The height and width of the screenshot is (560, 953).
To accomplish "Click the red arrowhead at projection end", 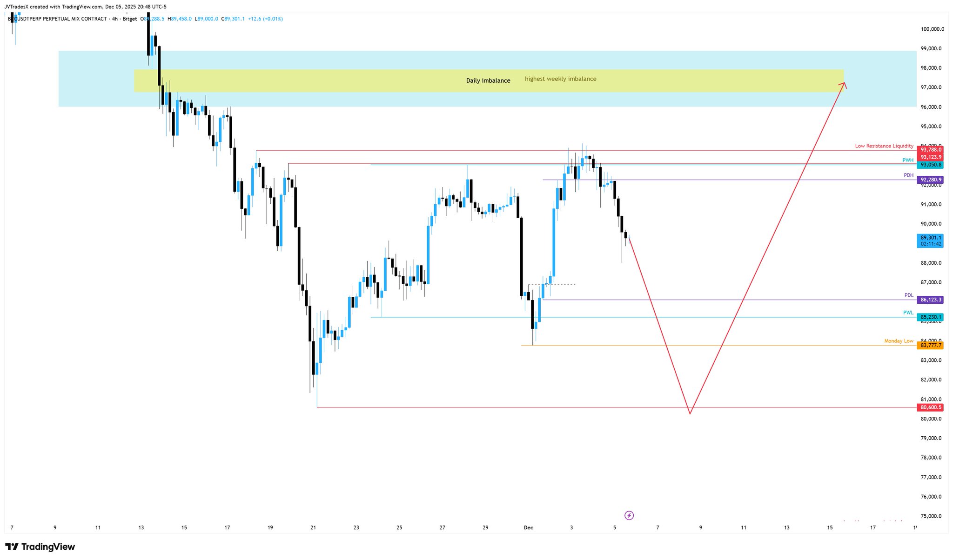I will pos(843,85).
